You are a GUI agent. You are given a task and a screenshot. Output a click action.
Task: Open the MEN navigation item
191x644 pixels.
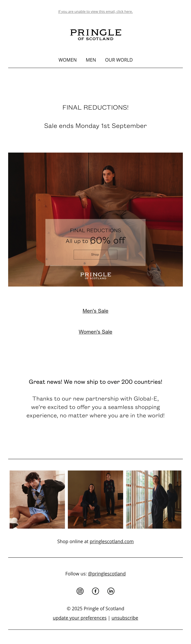(x=91, y=60)
